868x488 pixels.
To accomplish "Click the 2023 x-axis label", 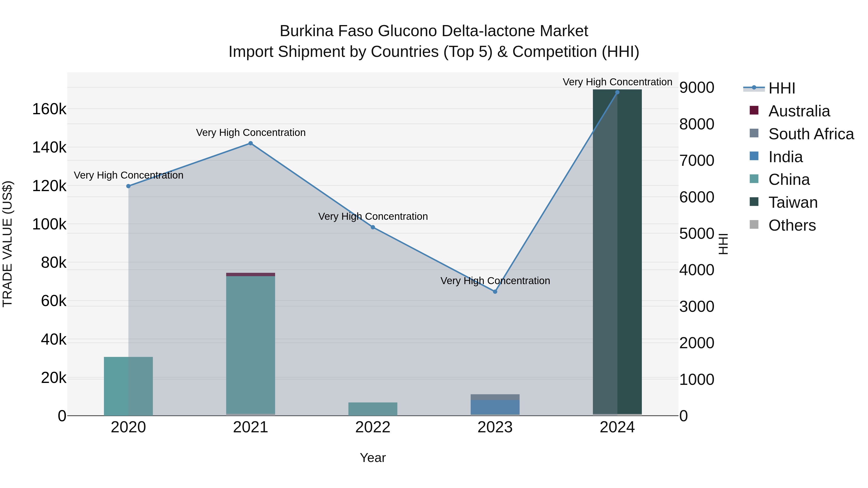I will (495, 427).
